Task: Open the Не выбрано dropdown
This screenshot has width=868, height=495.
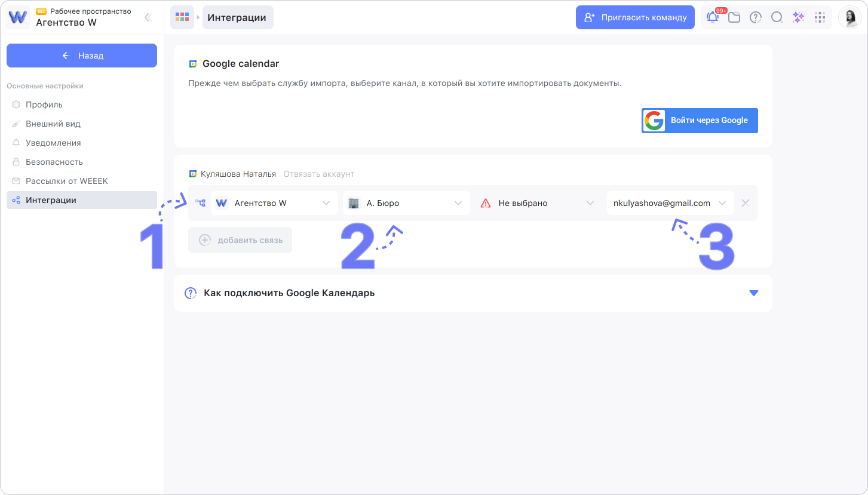Action: 537,203
